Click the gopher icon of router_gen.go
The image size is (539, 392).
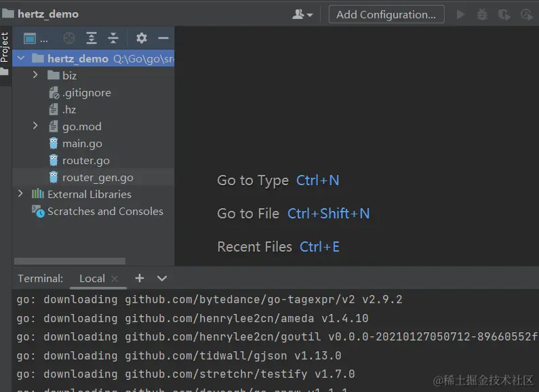point(54,177)
